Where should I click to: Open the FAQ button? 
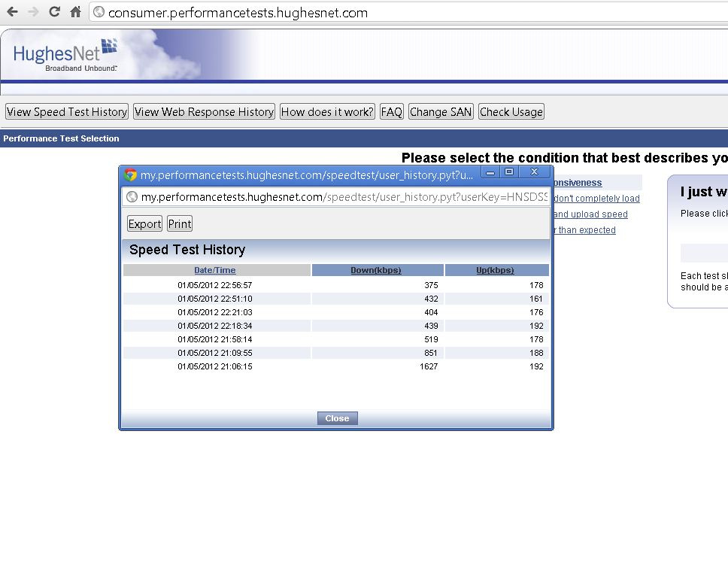391,111
